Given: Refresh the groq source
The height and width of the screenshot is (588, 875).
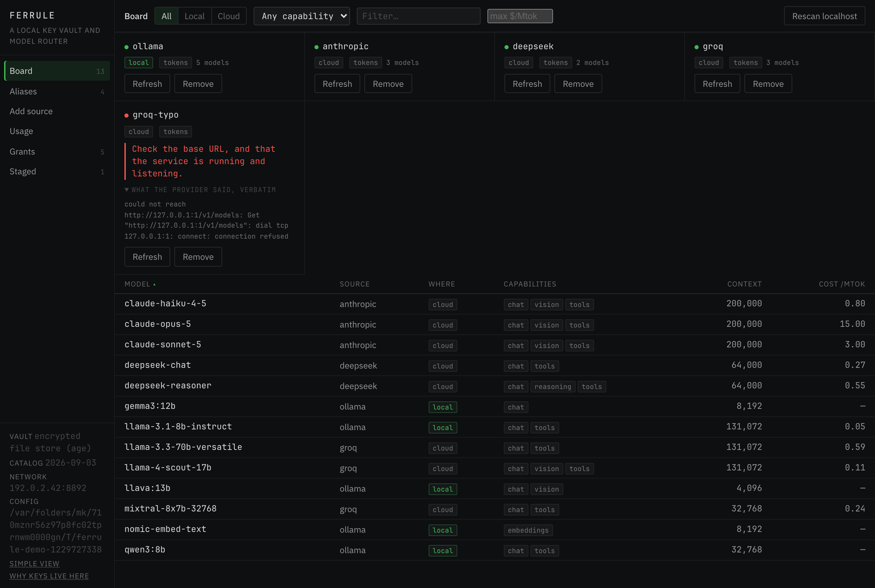Looking at the screenshot, I should click(717, 84).
